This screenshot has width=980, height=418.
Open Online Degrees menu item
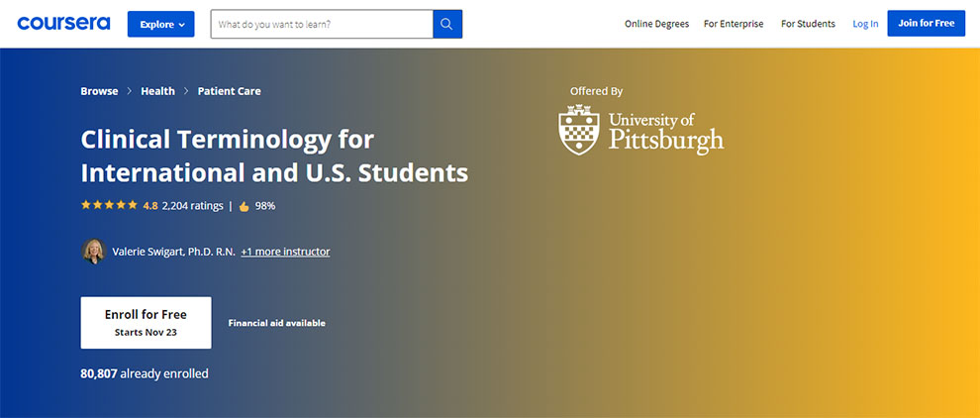point(656,24)
